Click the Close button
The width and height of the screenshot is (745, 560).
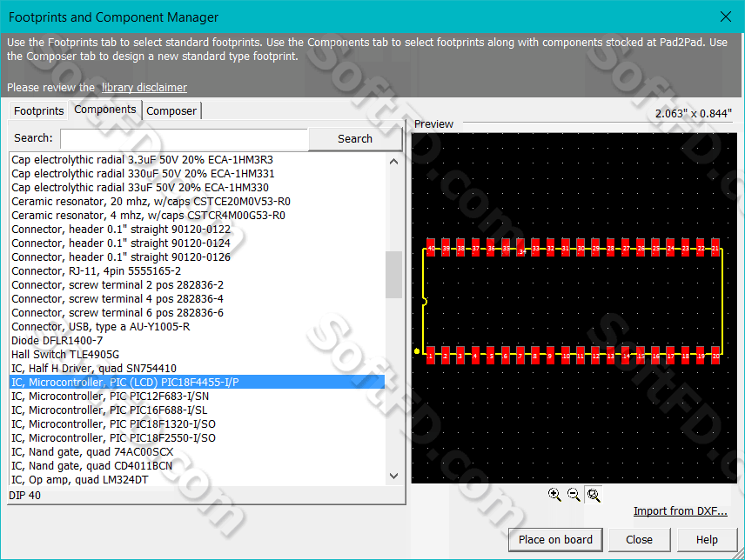click(x=639, y=540)
